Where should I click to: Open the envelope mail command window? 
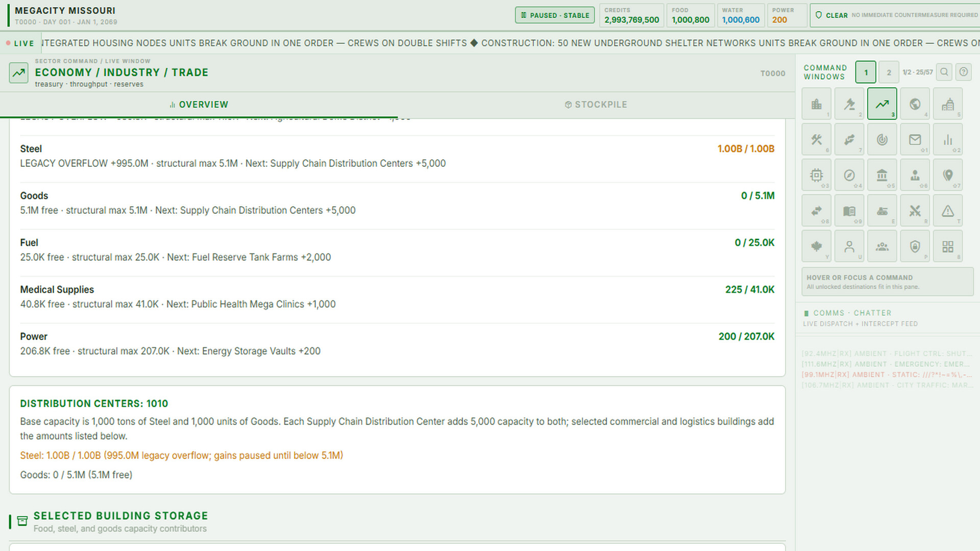point(915,139)
